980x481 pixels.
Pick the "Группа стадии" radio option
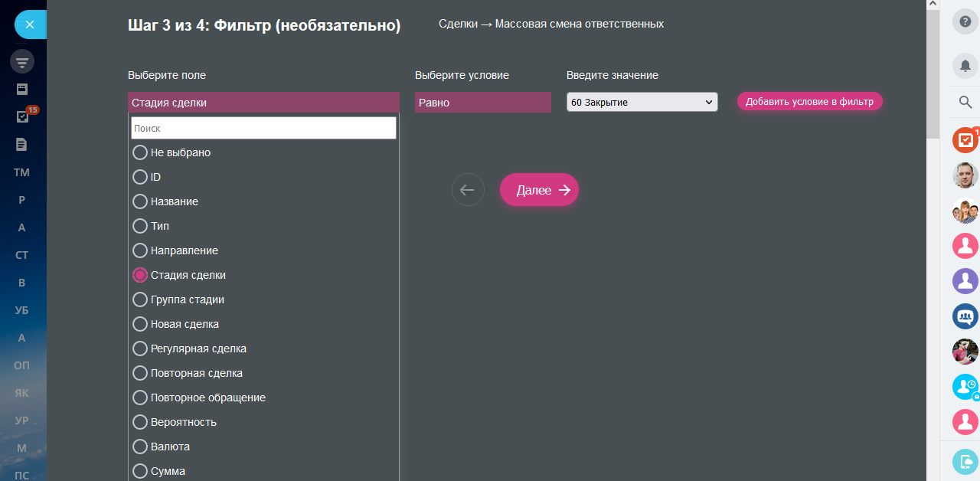(140, 299)
